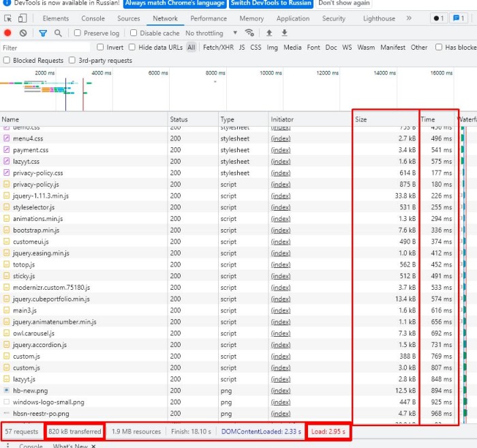Switch to the Elements tab
The width and height of the screenshot is (477, 448).
click(x=56, y=18)
